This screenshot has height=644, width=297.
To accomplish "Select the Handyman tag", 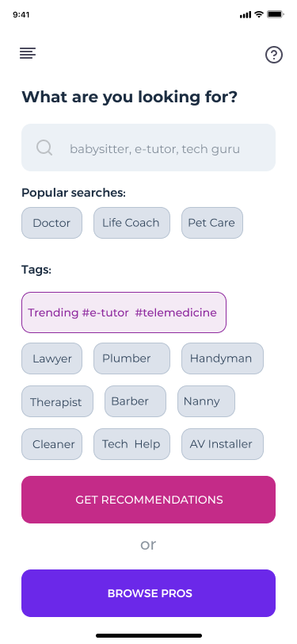I will pyautogui.click(x=223, y=358).
